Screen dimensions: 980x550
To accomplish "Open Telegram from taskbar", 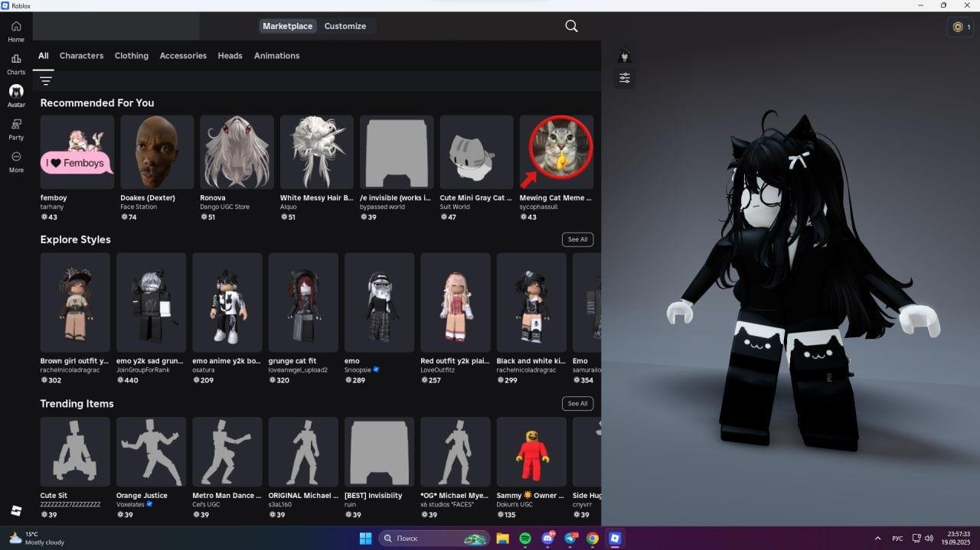I will pos(570,539).
